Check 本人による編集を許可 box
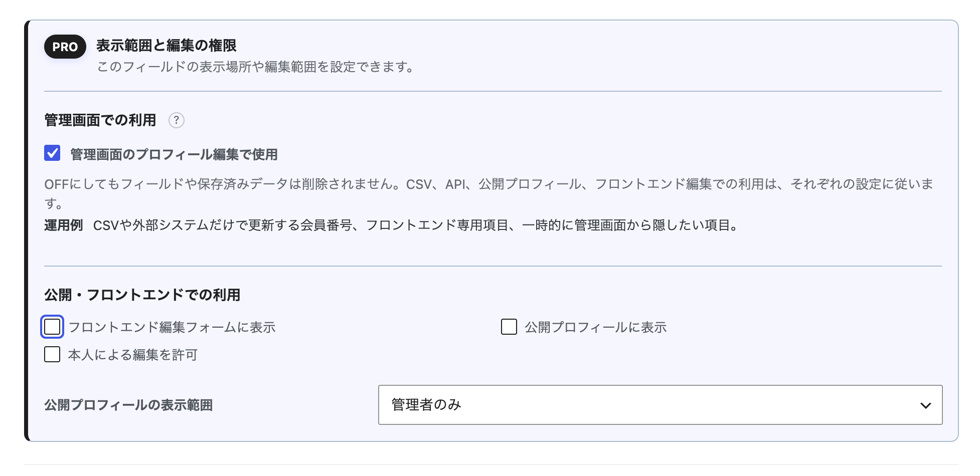 click(x=52, y=354)
